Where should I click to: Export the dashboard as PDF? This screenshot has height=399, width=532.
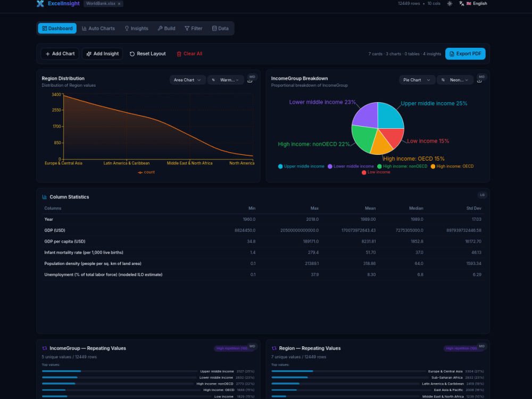point(465,54)
